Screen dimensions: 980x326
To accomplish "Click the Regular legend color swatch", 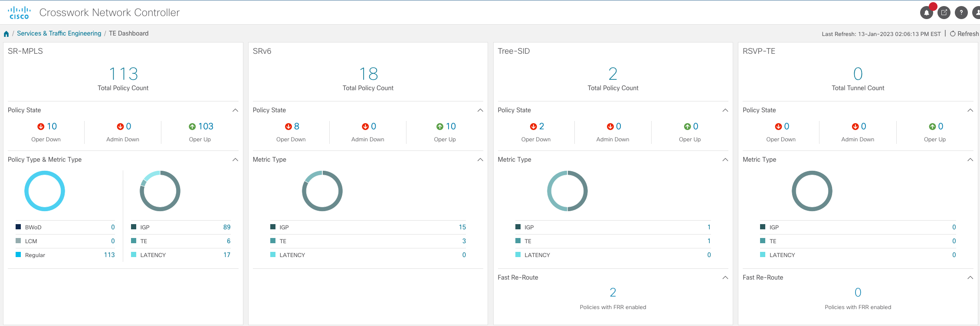I will point(18,255).
